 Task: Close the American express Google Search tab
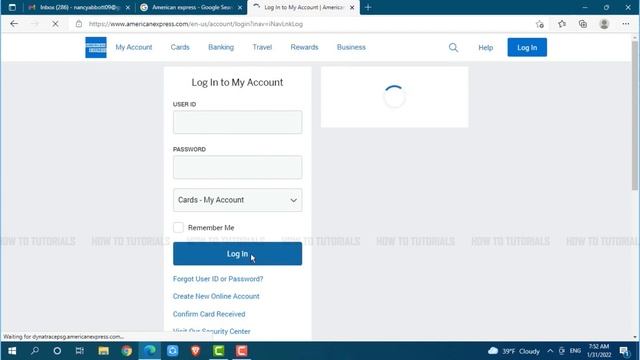coord(240,7)
